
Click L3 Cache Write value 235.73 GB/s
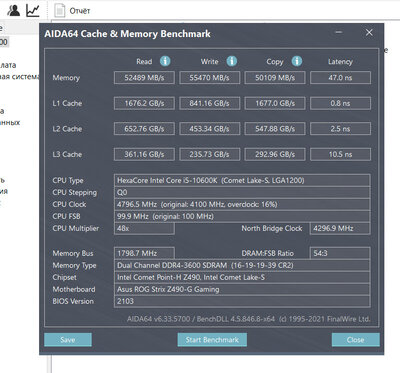(209, 154)
